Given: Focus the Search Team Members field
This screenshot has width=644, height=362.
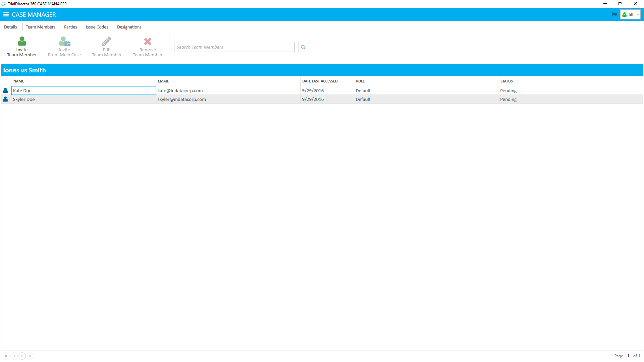Looking at the screenshot, I should click(234, 47).
